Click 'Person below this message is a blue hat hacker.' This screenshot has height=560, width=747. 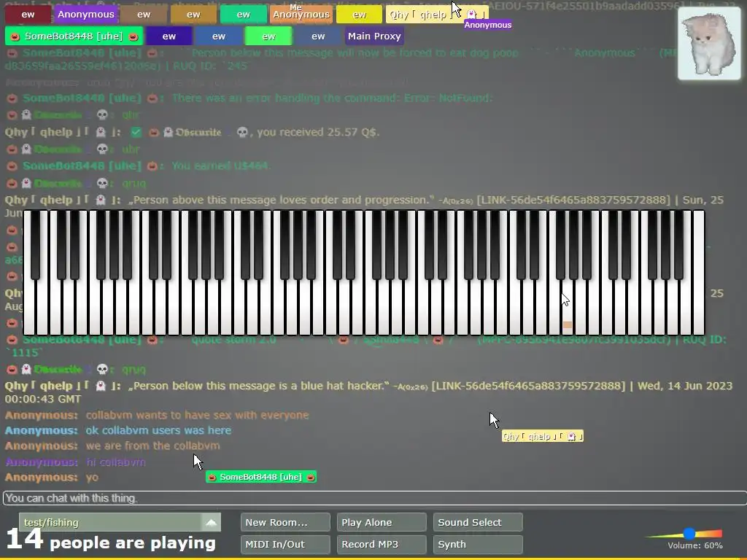point(259,386)
